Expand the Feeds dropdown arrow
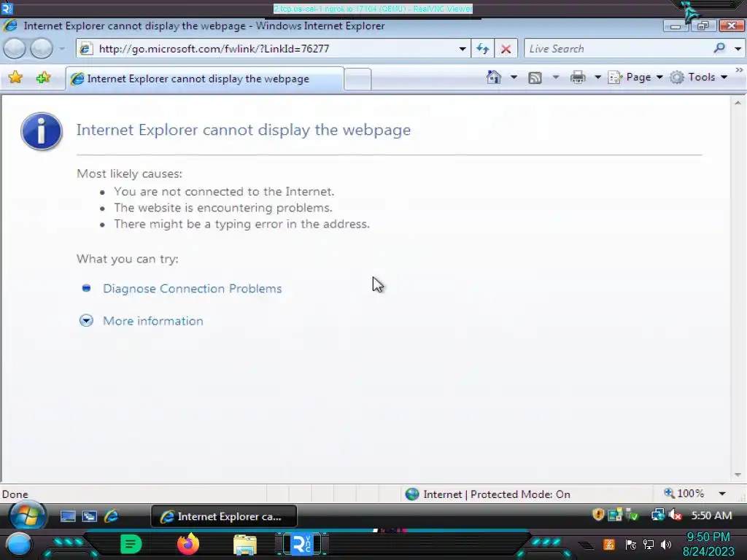Screen dimensions: 747x560 pos(555,77)
